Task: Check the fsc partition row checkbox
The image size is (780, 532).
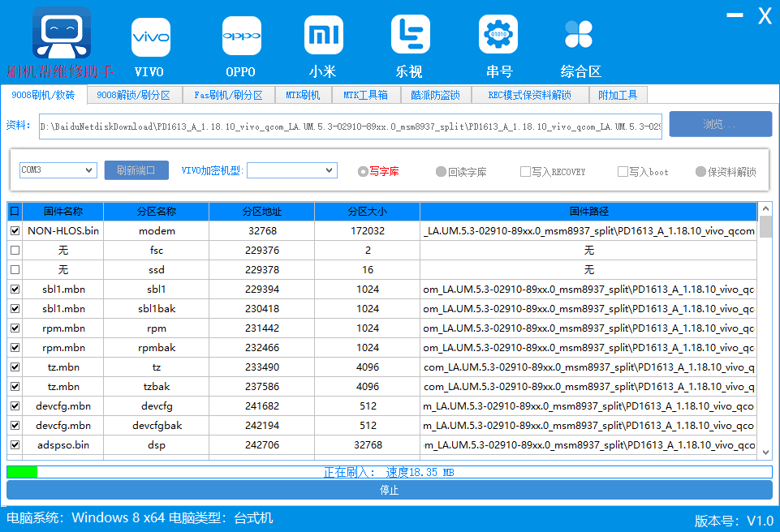Action: tap(15, 250)
